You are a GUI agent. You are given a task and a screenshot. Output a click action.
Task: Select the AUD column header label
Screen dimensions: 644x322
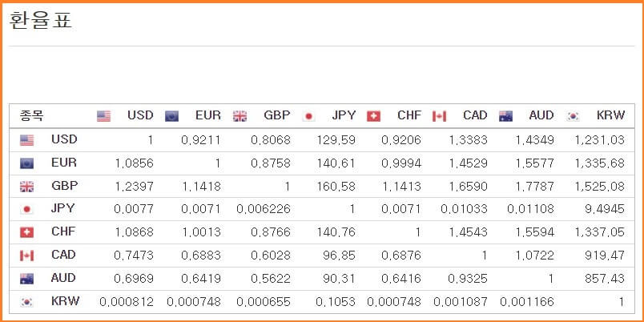tap(541, 115)
